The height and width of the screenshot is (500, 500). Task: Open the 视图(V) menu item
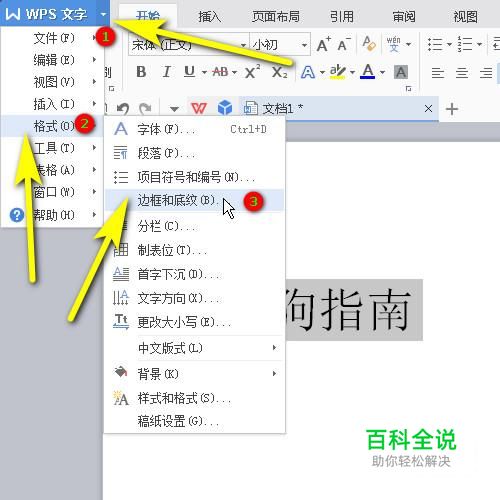click(52, 82)
